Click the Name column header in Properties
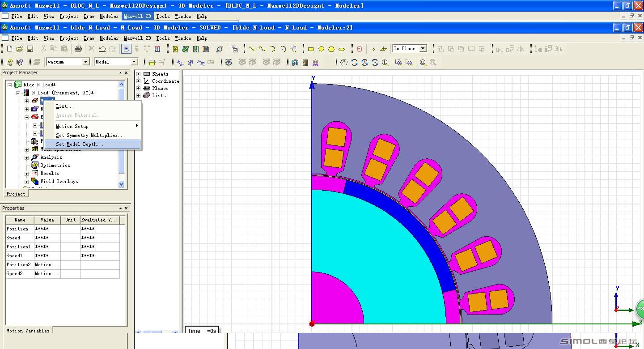Screen dimensions: 644x349 click(20, 220)
